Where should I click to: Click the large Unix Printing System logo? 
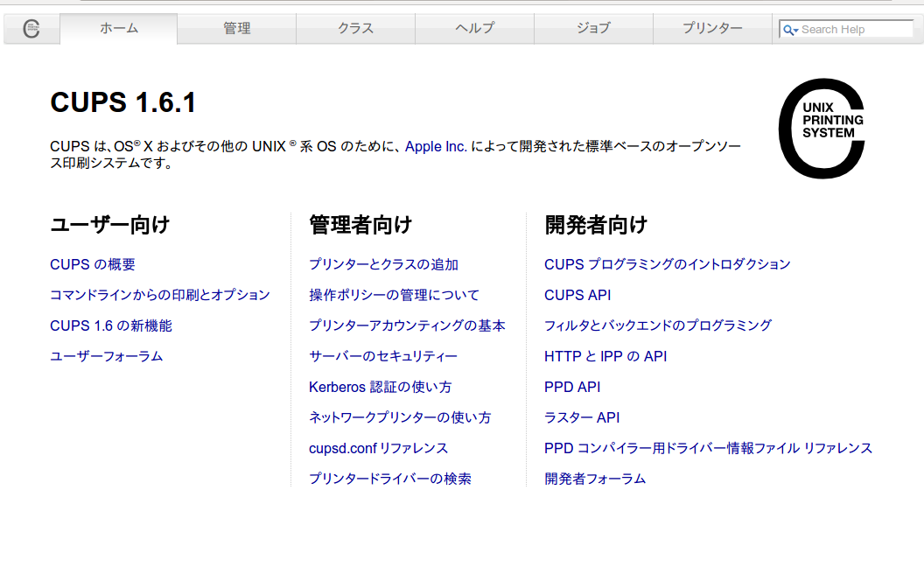point(822,129)
